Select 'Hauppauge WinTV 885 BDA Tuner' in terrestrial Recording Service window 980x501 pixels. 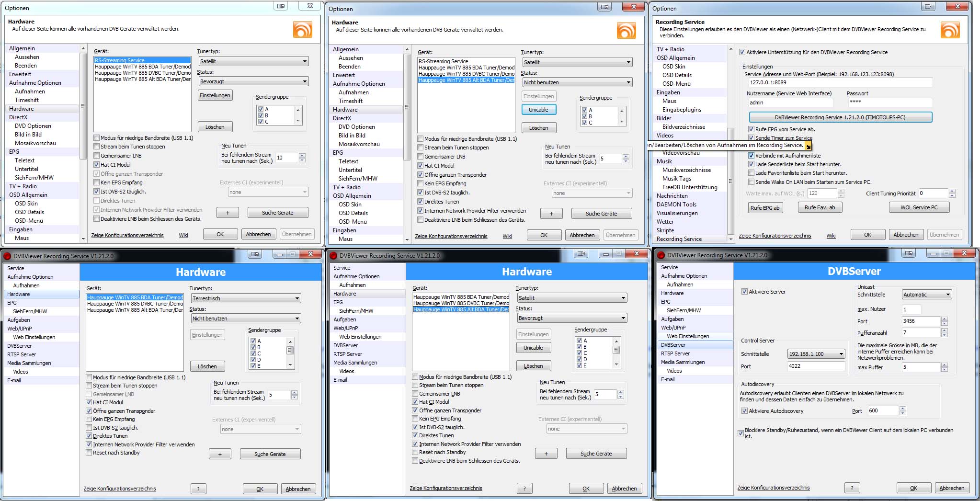[x=135, y=297]
